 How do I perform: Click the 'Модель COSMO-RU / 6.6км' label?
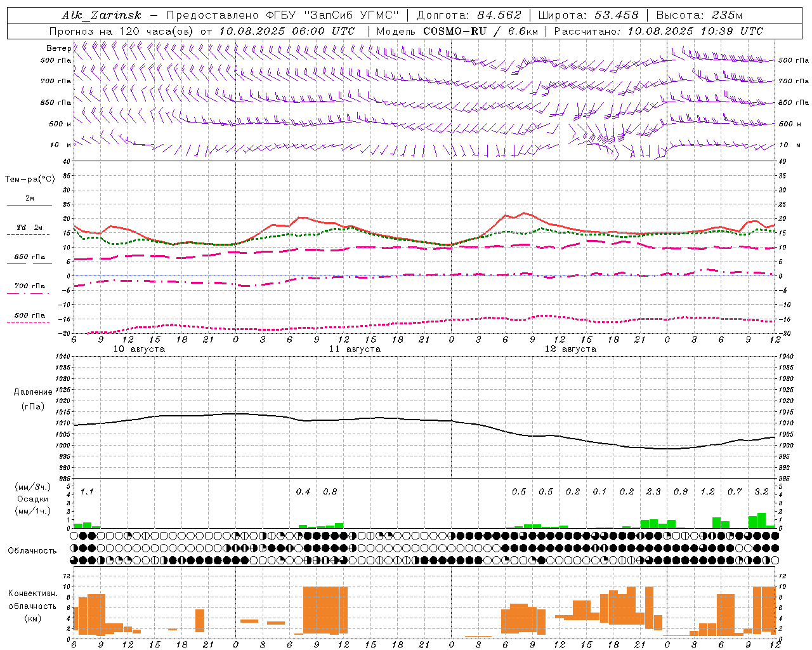(457, 31)
